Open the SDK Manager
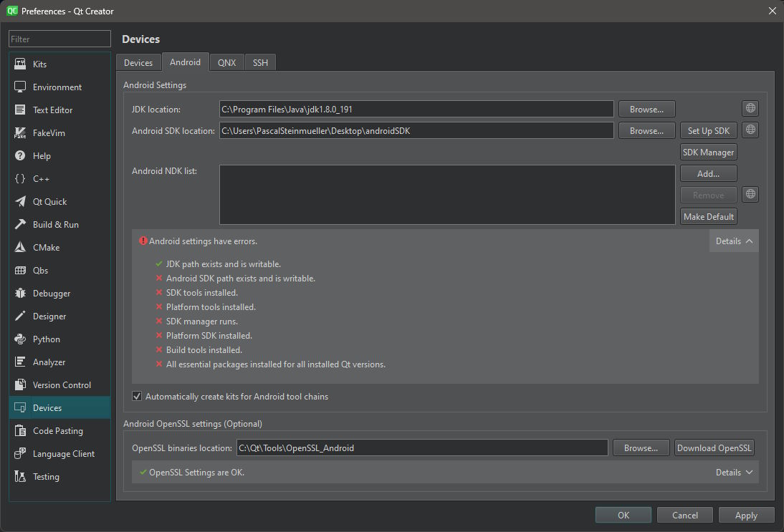This screenshot has height=532, width=784. [709, 152]
